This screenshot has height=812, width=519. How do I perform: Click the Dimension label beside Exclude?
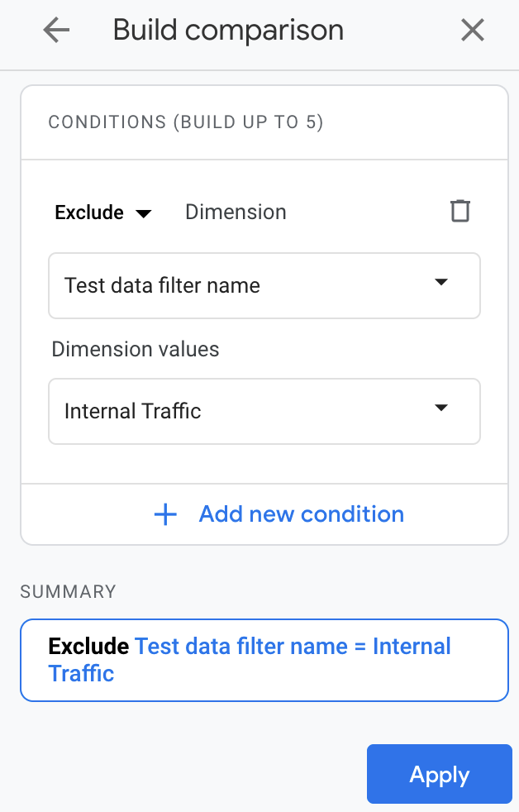[236, 213]
